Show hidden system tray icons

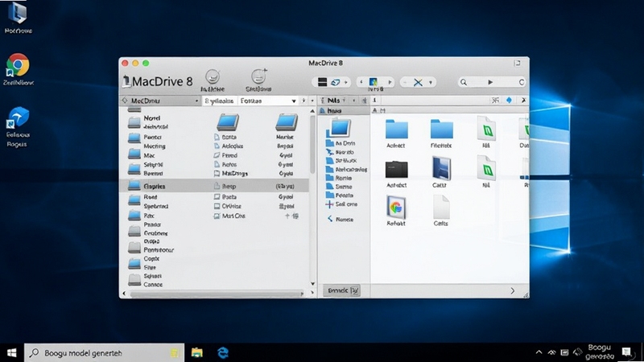coord(539,352)
